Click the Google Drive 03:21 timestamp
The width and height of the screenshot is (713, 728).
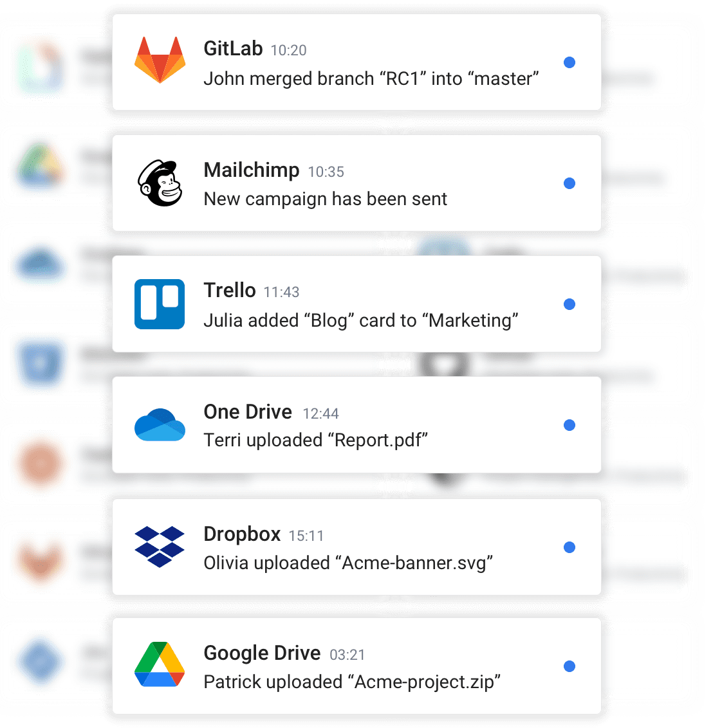click(x=347, y=655)
